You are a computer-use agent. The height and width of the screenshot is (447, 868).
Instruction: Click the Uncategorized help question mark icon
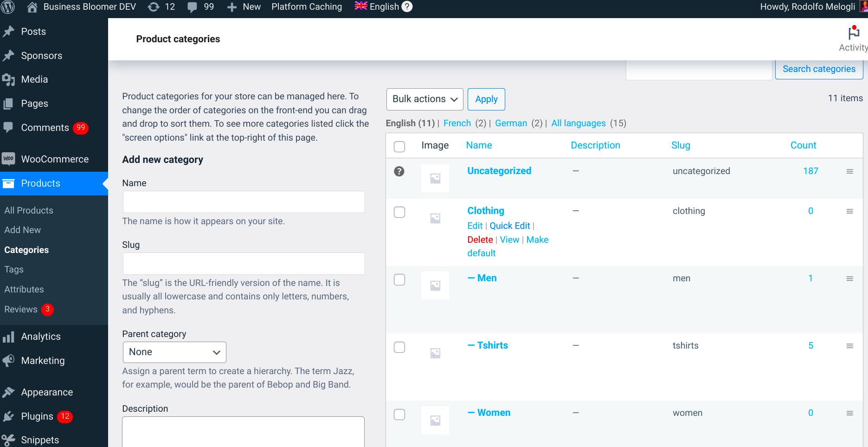pos(399,171)
